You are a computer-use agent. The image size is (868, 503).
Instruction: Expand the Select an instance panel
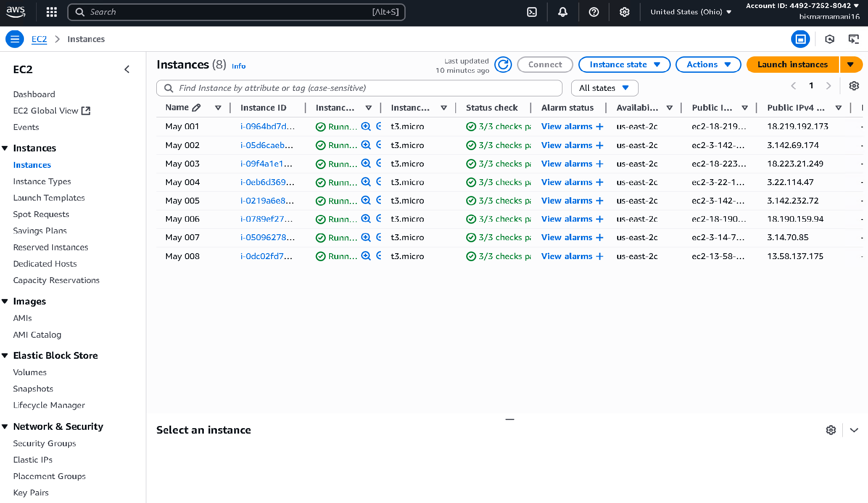[854, 430]
